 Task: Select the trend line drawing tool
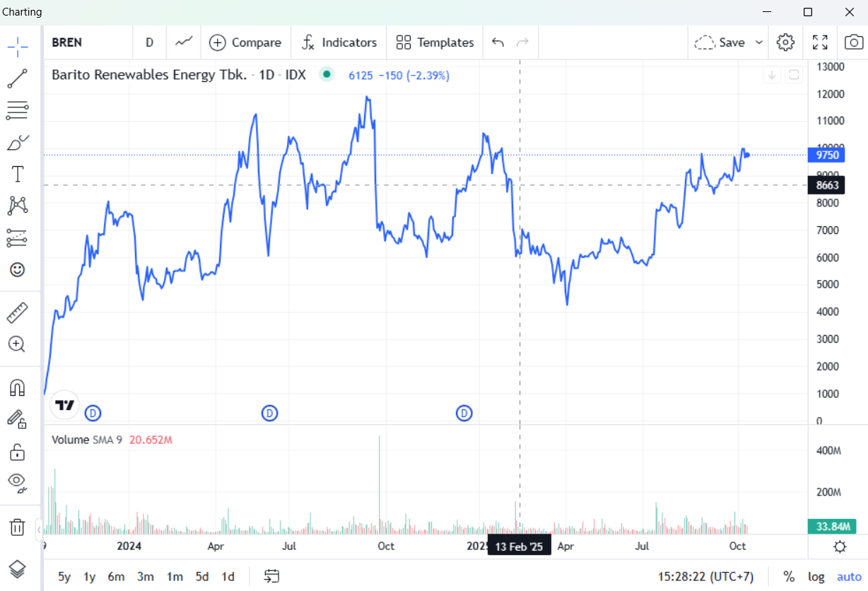pyautogui.click(x=18, y=78)
